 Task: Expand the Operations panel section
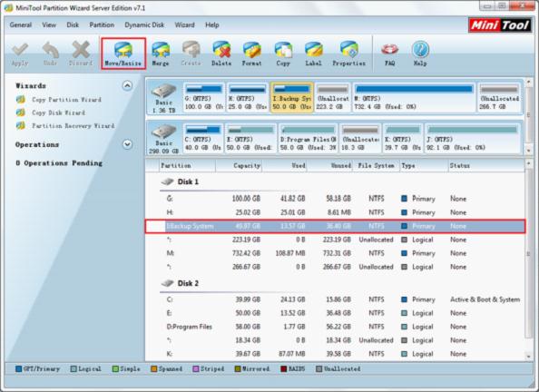[127, 144]
